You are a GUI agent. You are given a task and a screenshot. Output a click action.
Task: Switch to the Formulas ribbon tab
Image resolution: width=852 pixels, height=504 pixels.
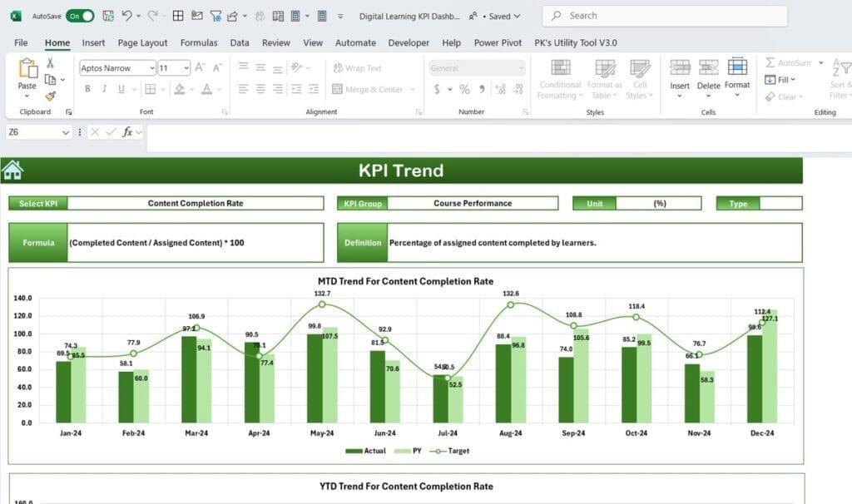[x=199, y=42]
